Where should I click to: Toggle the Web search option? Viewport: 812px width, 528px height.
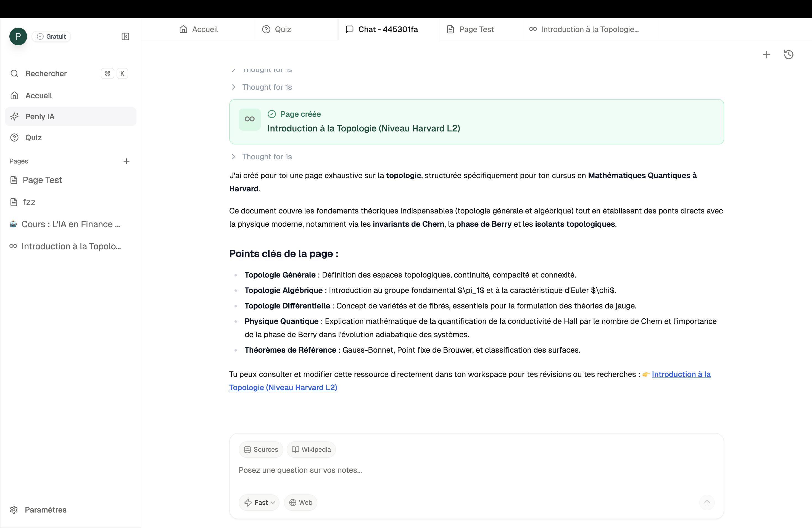click(x=300, y=502)
